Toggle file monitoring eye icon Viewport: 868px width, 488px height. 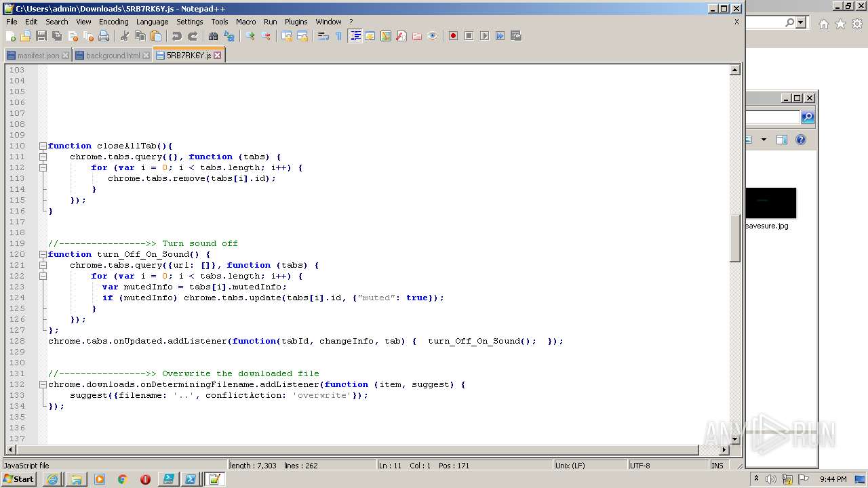tap(433, 36)
